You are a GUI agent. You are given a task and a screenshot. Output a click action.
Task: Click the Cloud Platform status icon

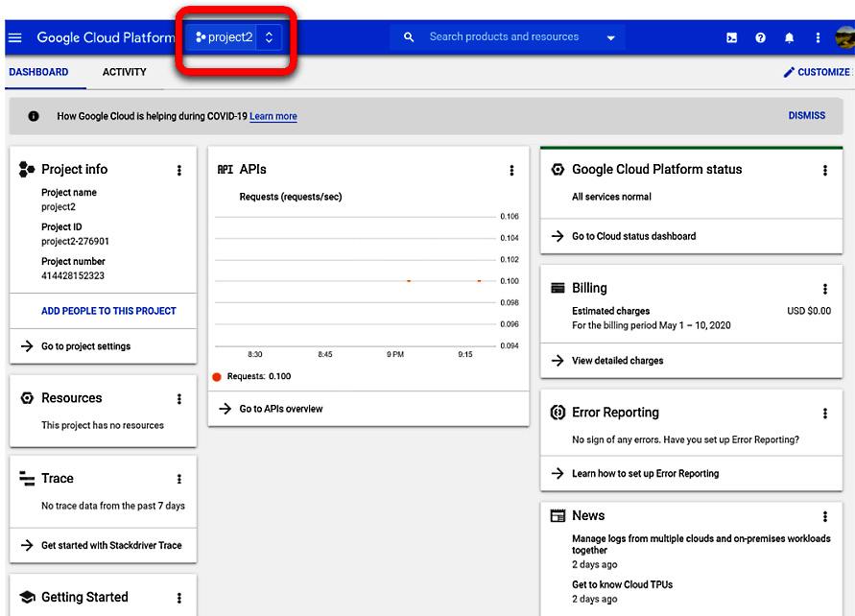[x=558, y=170]
